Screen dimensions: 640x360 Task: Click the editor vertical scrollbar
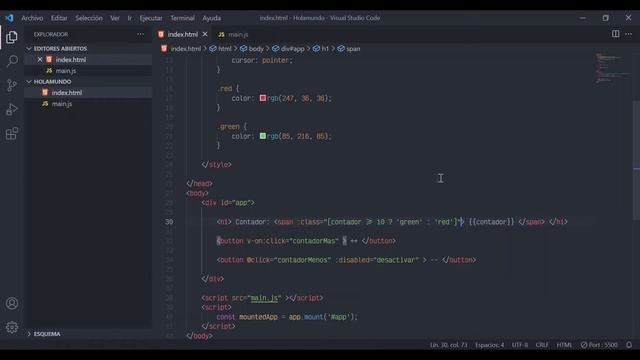pyautogui.click(x=636, y=160)
